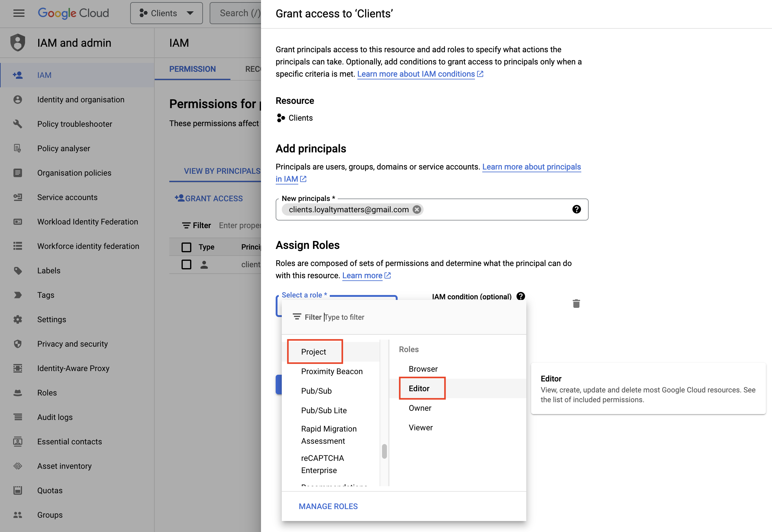This screenshot has width=772, height=532.
Task: Click the Essential contacts icon
Action: (18, 441)
